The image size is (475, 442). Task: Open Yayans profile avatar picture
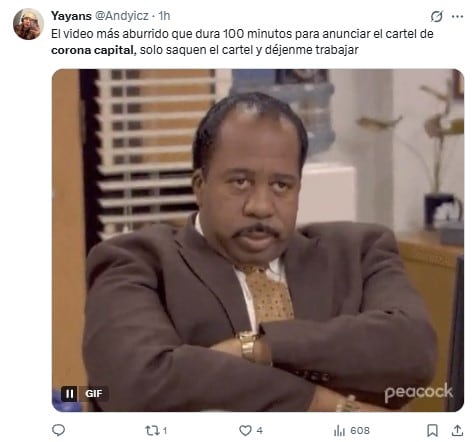click(28, 24)
